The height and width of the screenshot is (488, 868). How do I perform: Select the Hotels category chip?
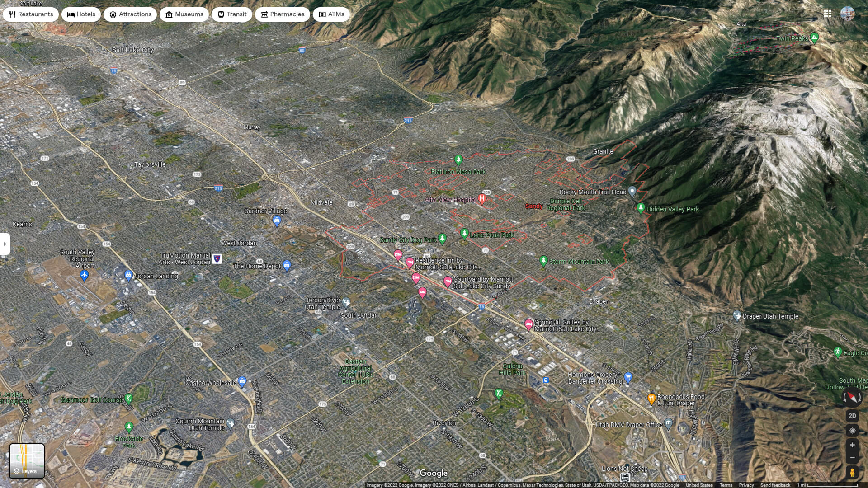(80, 14)
